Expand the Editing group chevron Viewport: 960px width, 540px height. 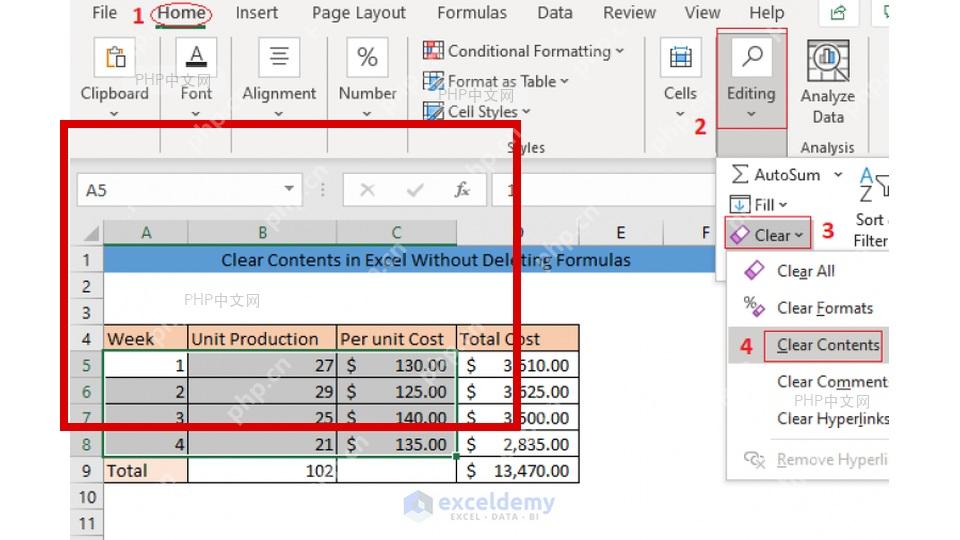(x=751, y=114)
